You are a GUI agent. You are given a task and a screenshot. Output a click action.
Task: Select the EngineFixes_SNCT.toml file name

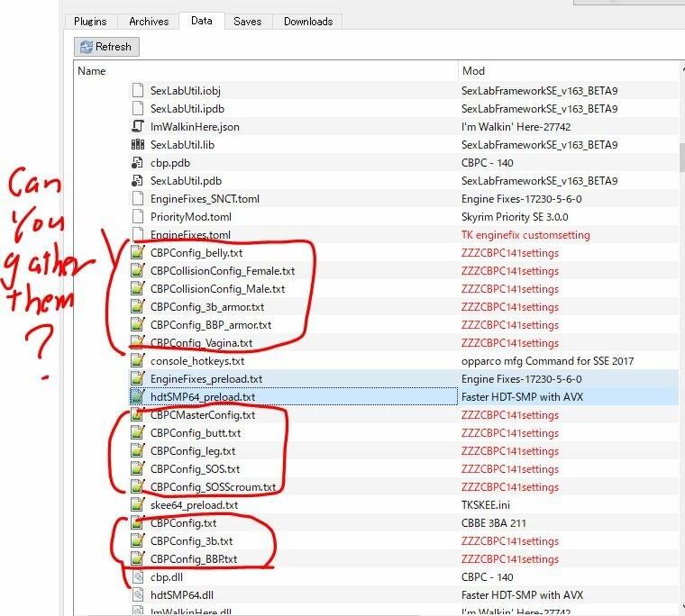click(x=205, y=199)
